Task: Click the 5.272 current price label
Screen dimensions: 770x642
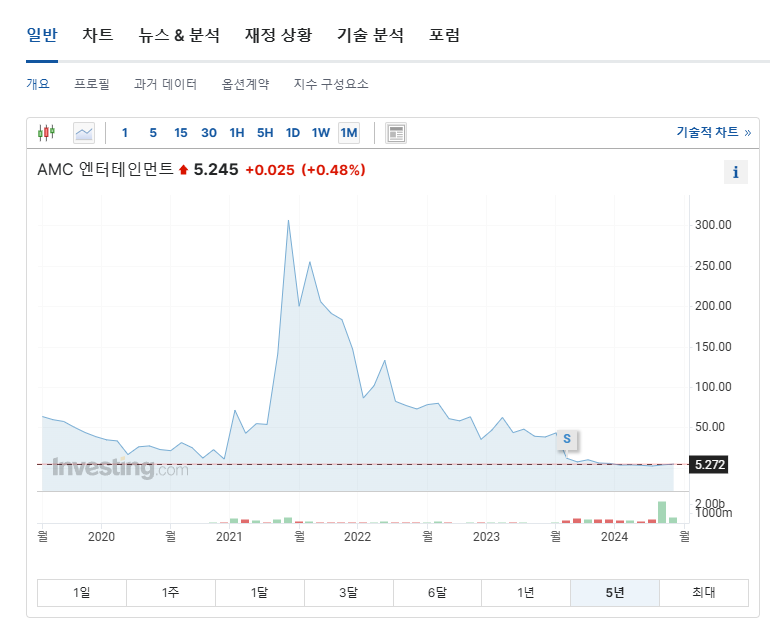Action: [709, 465]
